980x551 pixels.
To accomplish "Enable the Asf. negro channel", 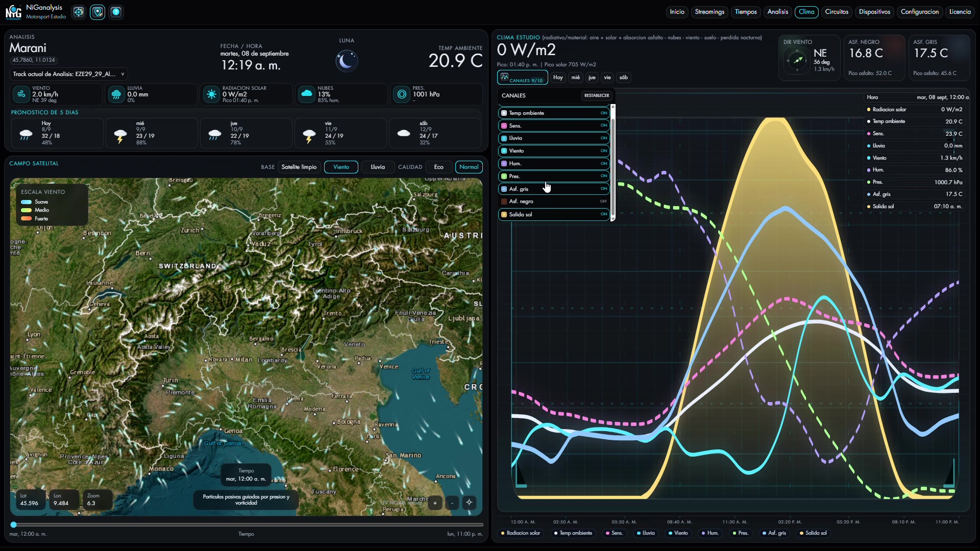I will (554, 202).
